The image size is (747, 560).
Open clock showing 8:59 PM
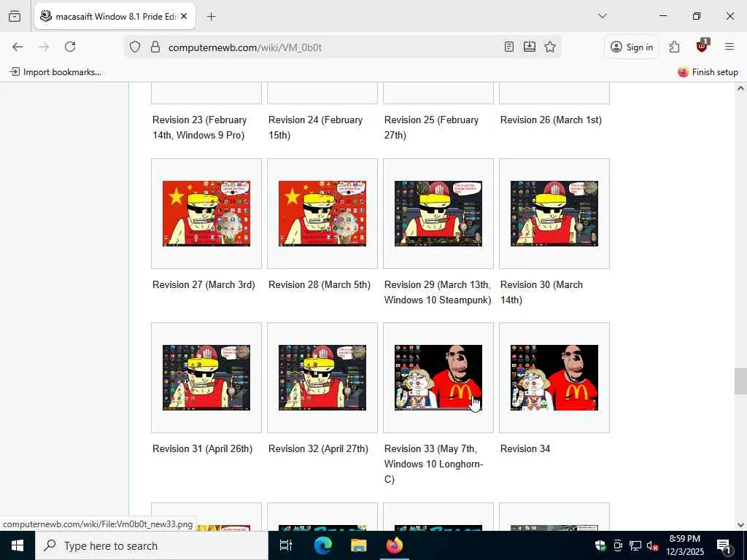click(x=684, y=545)
